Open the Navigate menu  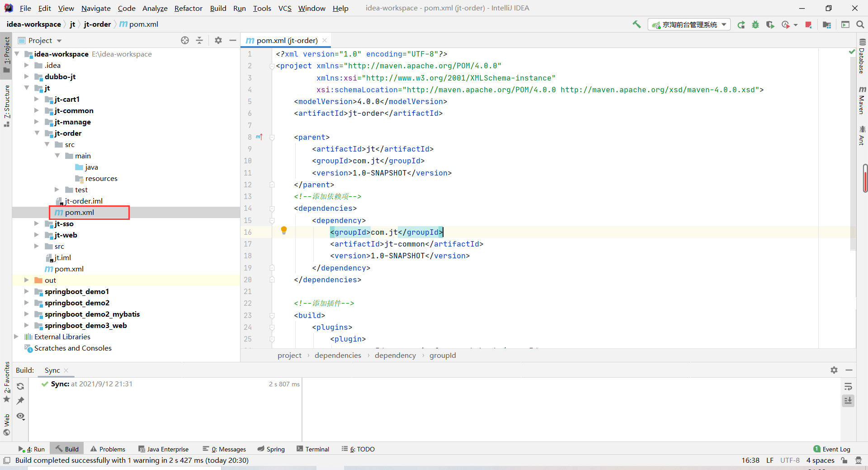click(96, 8)
